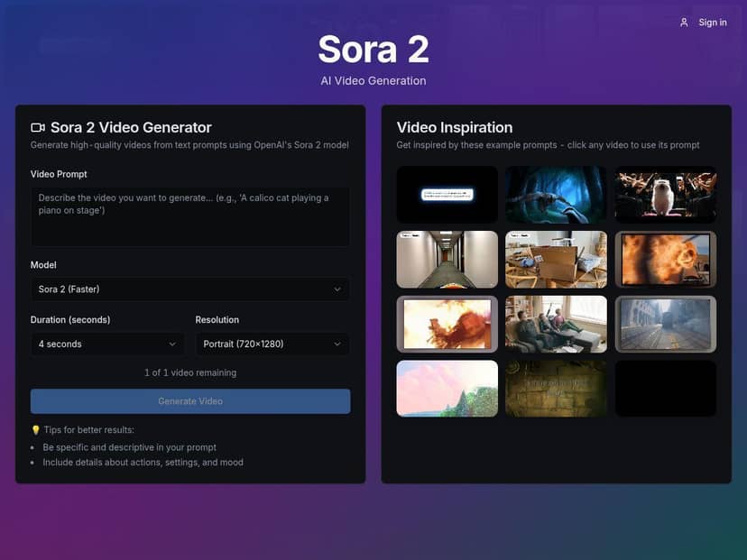Click the video camera icon in generator heading
This screenshot has width=747, height=560.
38,128
